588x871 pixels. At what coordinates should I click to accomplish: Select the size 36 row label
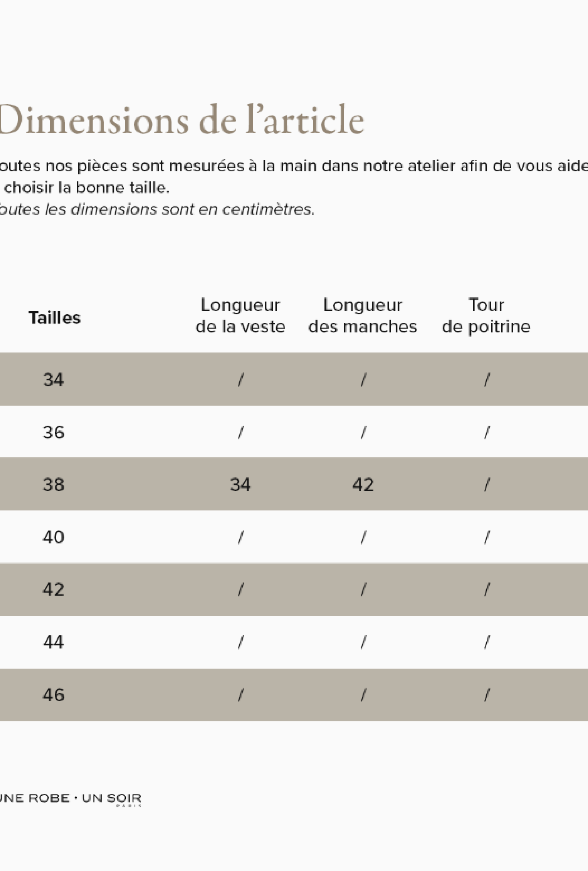click(53, 432)
